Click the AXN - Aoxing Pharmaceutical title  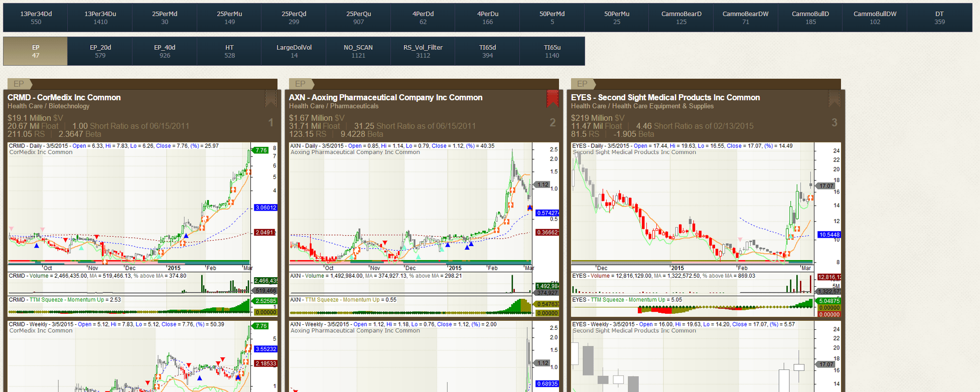point(385,97)
